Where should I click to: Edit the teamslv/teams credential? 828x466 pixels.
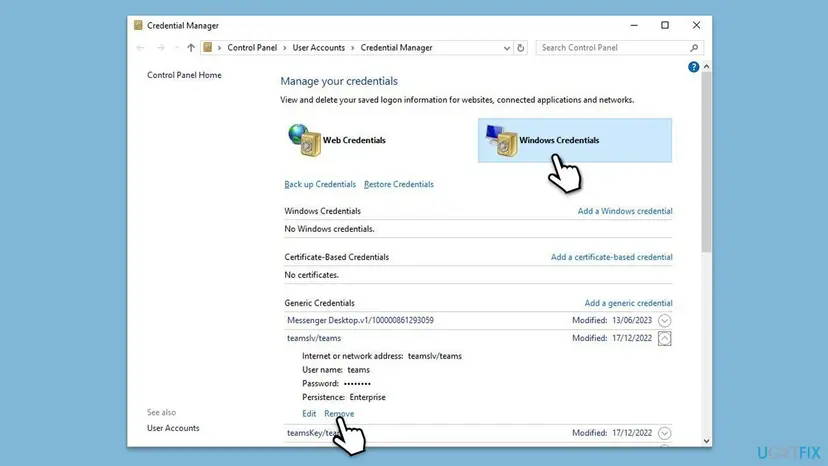[x=309, y=414]
